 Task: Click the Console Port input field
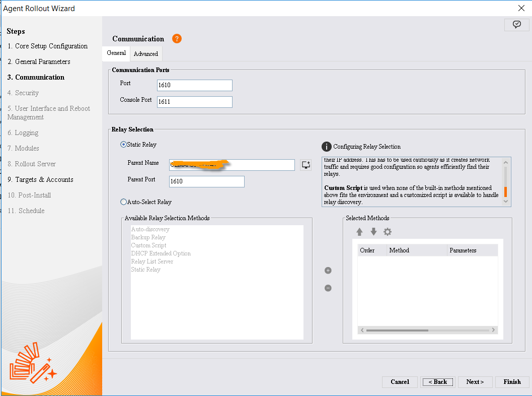point(195,102)
